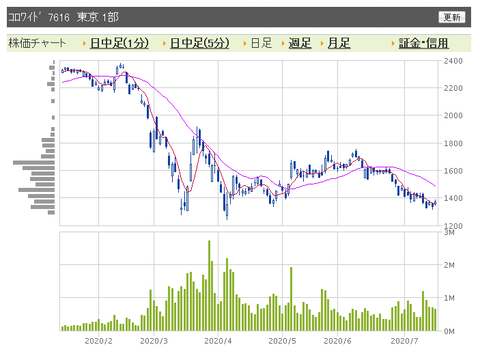The width and height of the screenshot is (480, 360).
Task: Click the 1M volume axis label
Action: point(449,298)
